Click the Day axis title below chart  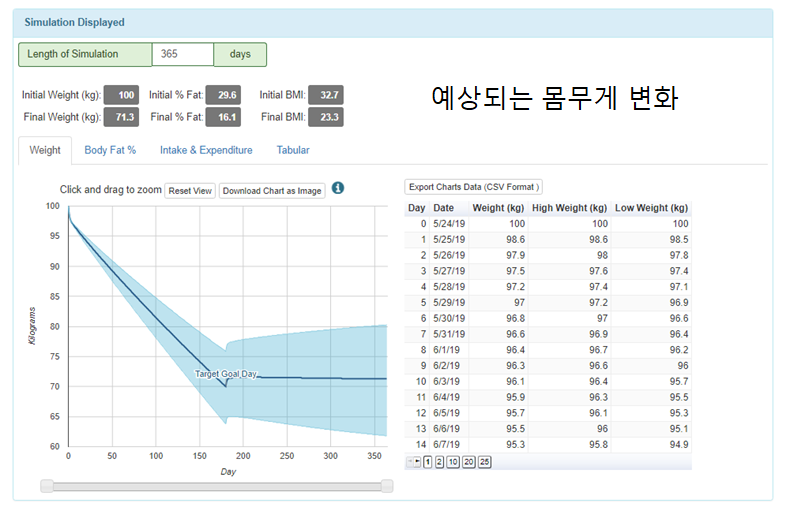tap(228, 471)
